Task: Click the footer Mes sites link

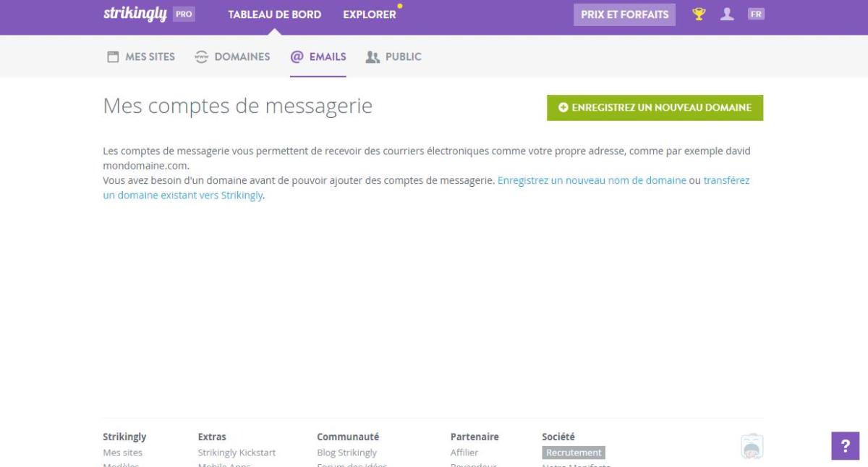Action: tap(123, 453)
